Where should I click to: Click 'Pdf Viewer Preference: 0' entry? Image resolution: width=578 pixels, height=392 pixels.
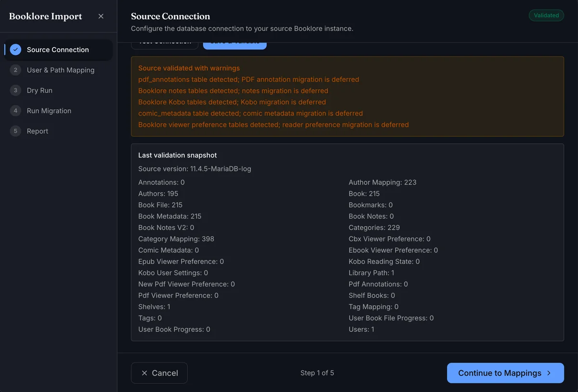pyautogui.click(x=178, y=296)
